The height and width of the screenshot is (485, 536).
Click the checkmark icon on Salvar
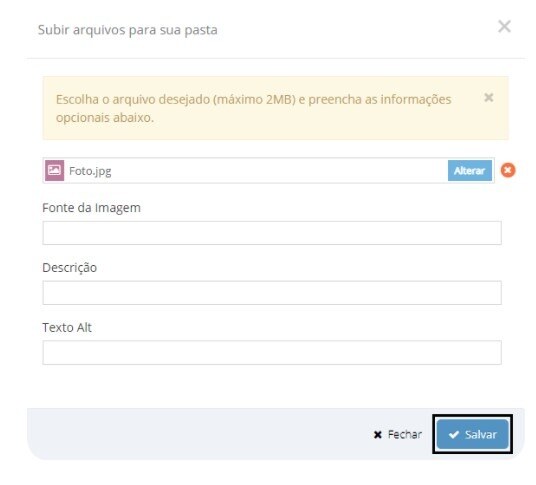coord(454,435)
